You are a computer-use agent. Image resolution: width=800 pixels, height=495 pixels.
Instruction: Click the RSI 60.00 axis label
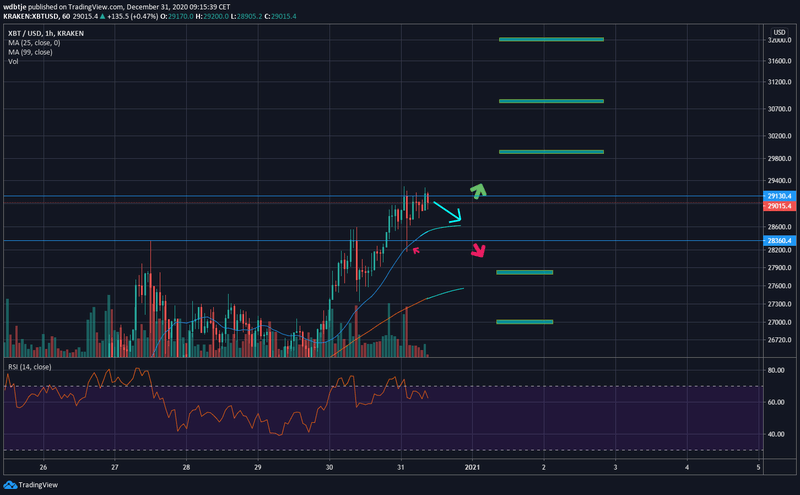coord(776,402)
